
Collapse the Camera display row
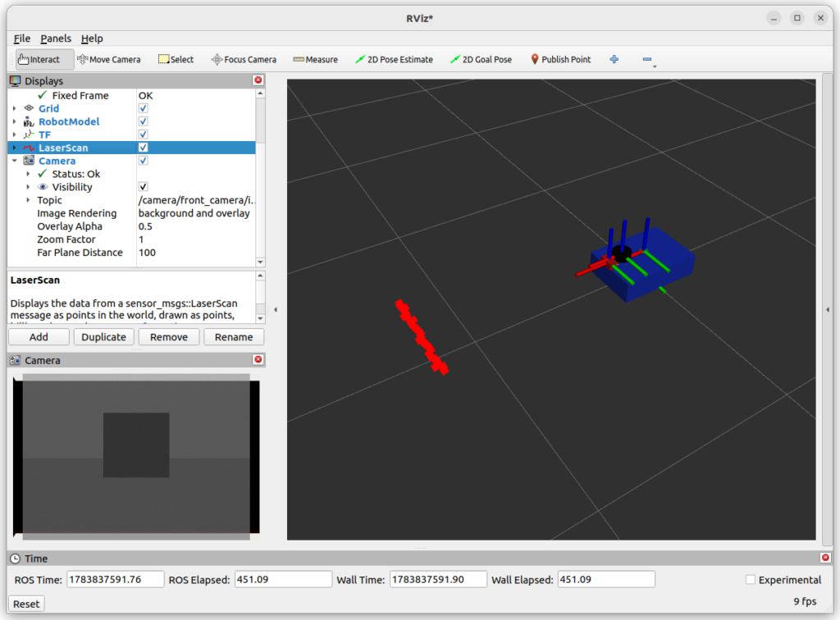[x=15, y=161]
